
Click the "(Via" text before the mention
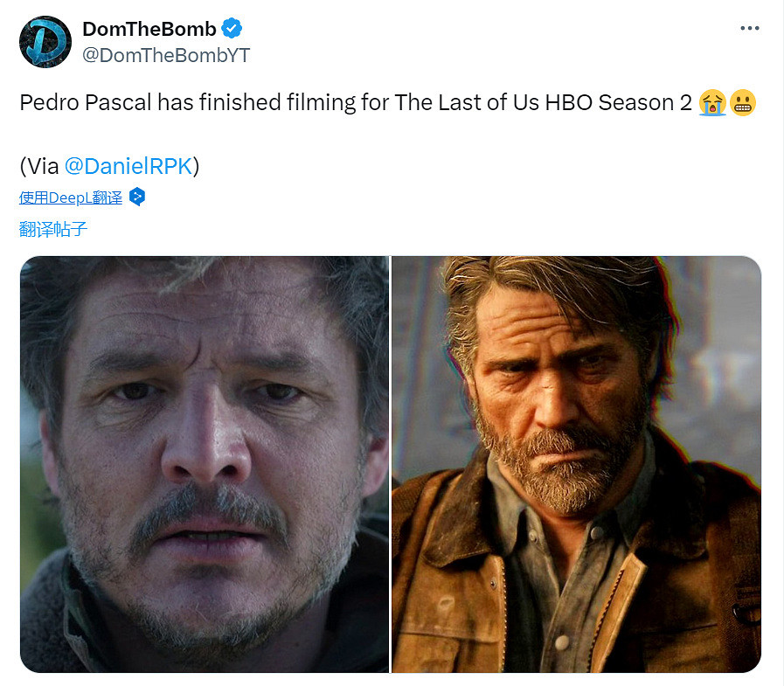pyautogui.click(x=39, y=166)
